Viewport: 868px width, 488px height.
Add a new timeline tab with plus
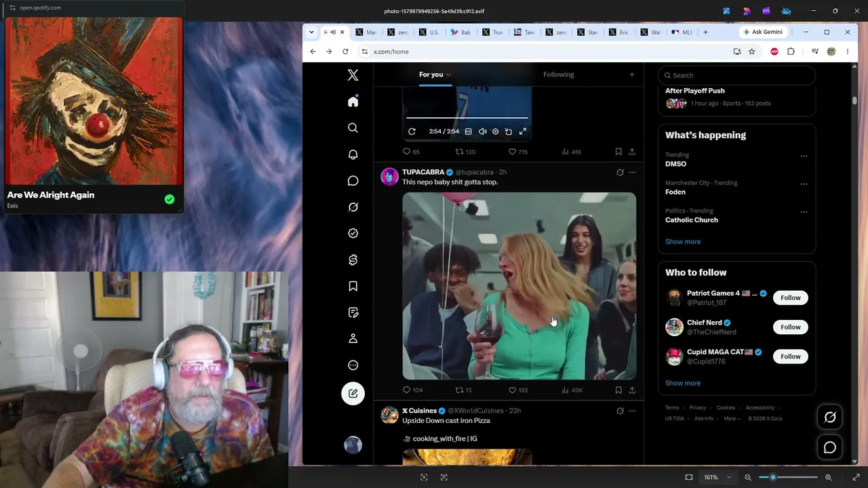[x=631, y=75]
